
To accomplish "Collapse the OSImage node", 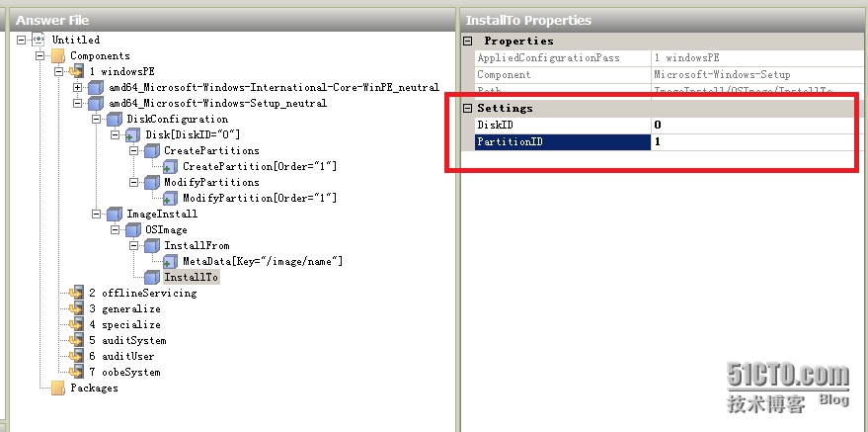I will [x=115, y=230].
